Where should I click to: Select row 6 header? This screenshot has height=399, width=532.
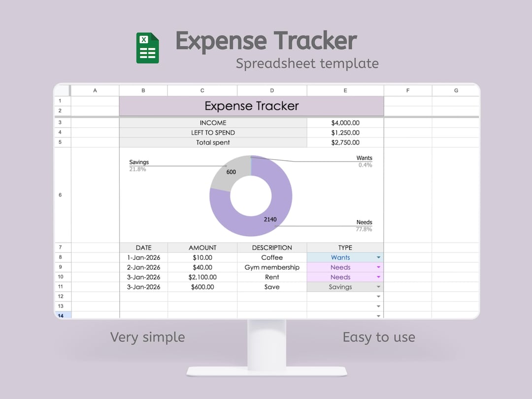63,195
